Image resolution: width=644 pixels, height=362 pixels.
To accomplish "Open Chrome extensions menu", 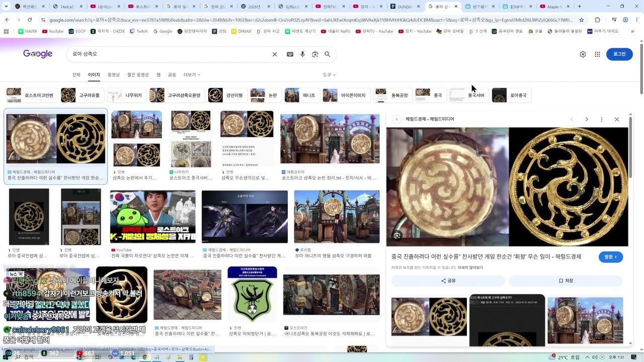I will tap(598, 20).
